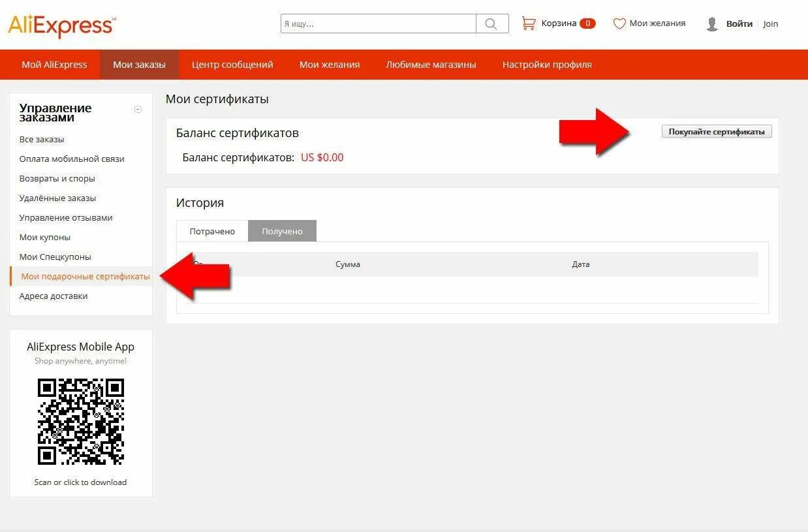This screenshot has height=532, width=808.
Task: Open Любимые магазины menu item
Action: pyautogui.click(x=431, y=65)
